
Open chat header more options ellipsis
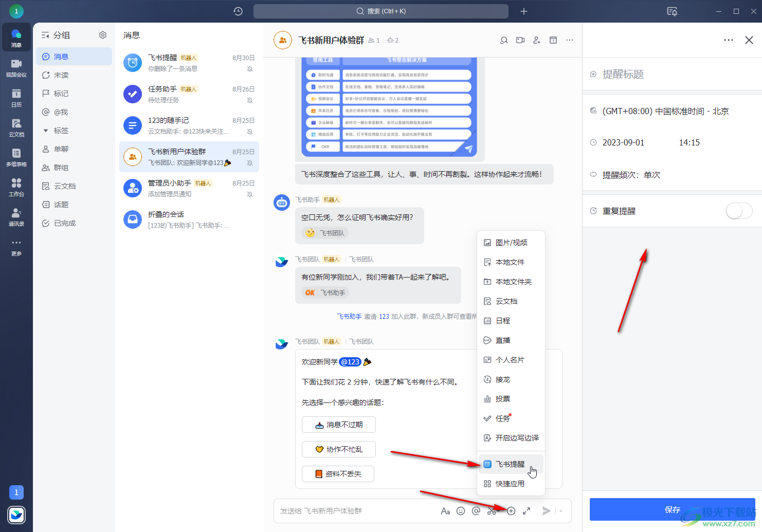coord(570,40)
